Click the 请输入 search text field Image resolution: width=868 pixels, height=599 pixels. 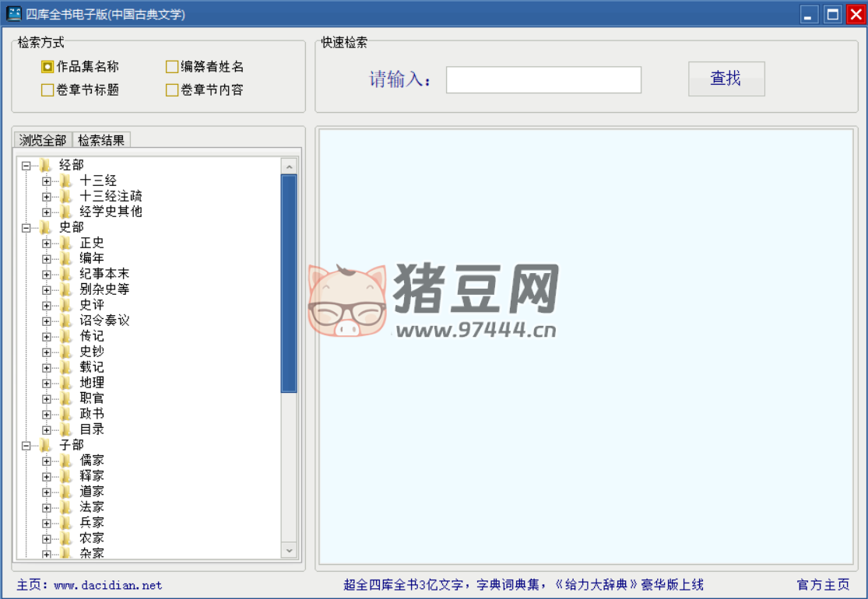(x=543, y=79)
